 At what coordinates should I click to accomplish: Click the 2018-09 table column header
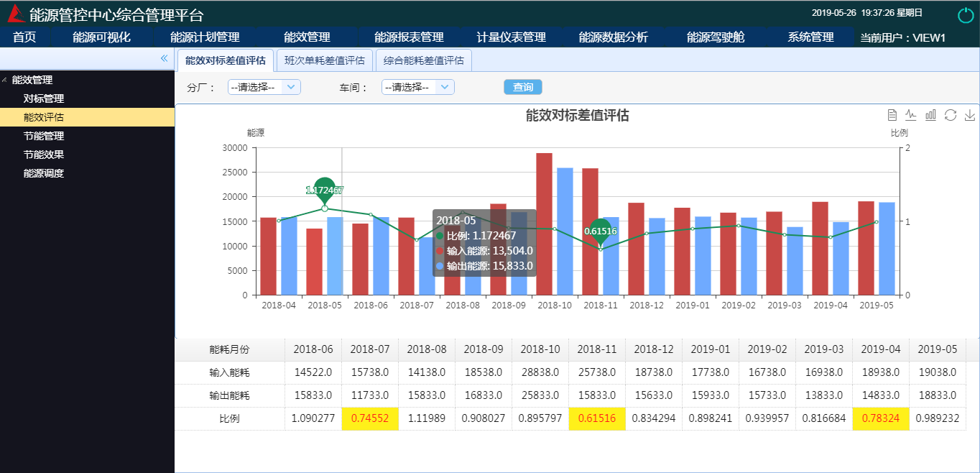click(484, 349)
